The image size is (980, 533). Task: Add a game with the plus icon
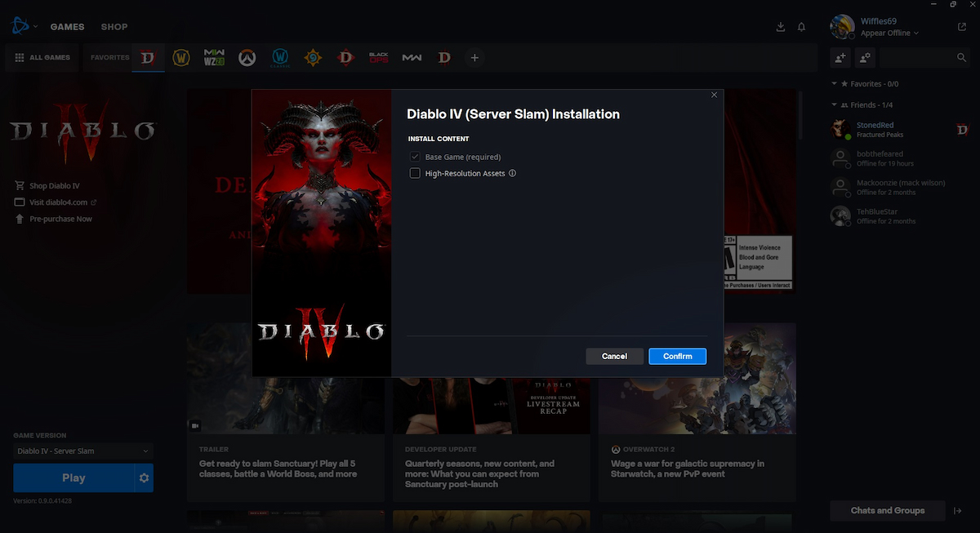474,58
